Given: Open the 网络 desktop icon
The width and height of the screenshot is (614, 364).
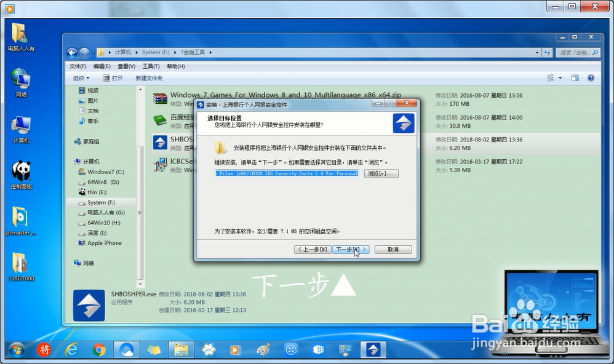Looking at the screenshot, I should [21, 82].
